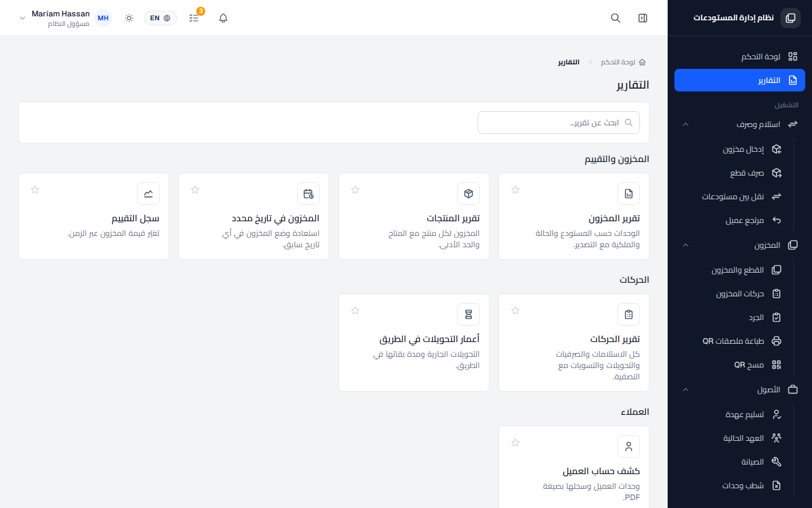Screen dimensions: 812x508
Task: Star the المخزون في تاريخ محدد report
Action: tap(195, 190)
